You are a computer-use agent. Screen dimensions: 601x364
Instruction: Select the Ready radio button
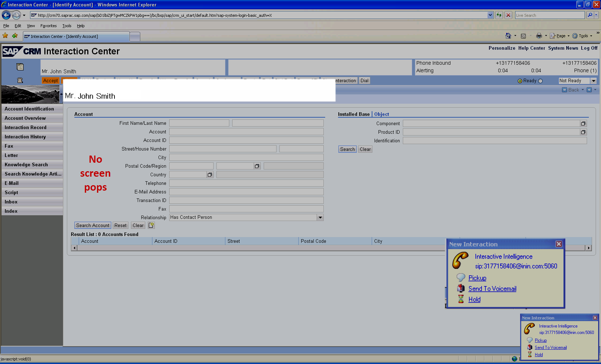tap(520, 81)
